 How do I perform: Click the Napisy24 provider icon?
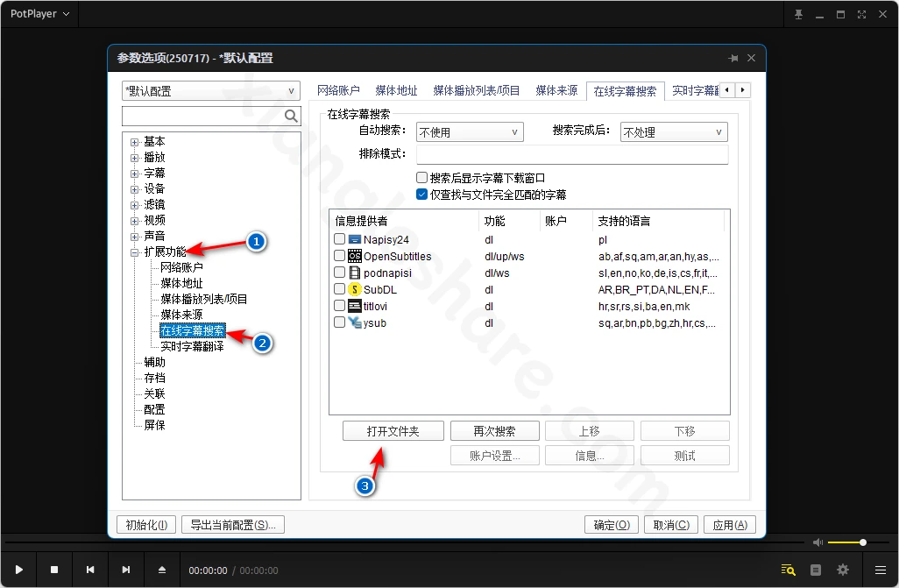[x=354, y=239]
